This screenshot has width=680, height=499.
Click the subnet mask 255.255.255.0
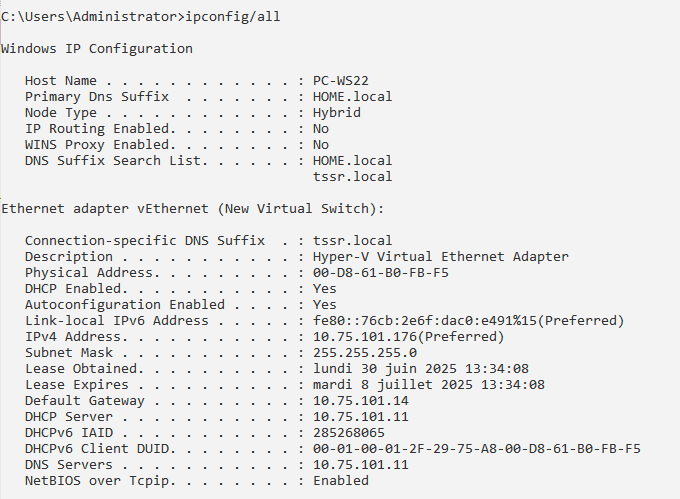coord(364,352)
